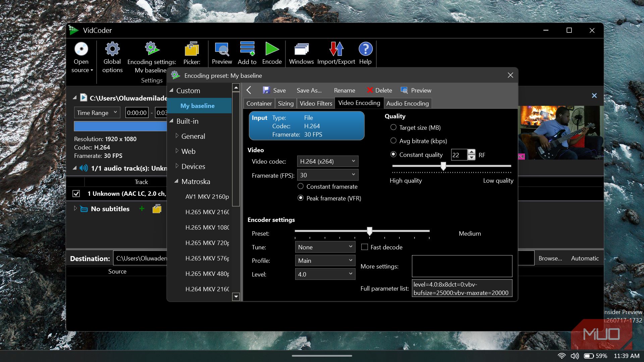
Task: Click the guitar video preview thumbnail
Action: (561, 133)
